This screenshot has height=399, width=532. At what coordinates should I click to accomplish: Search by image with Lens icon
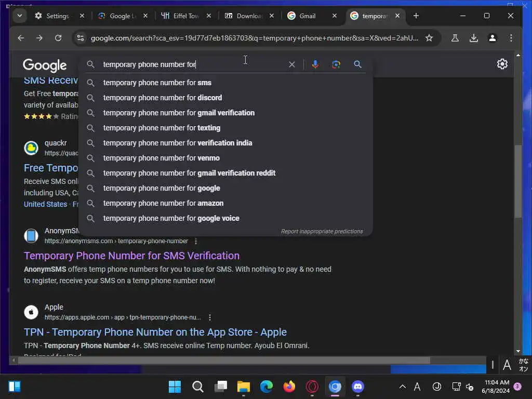click(336, 64)
